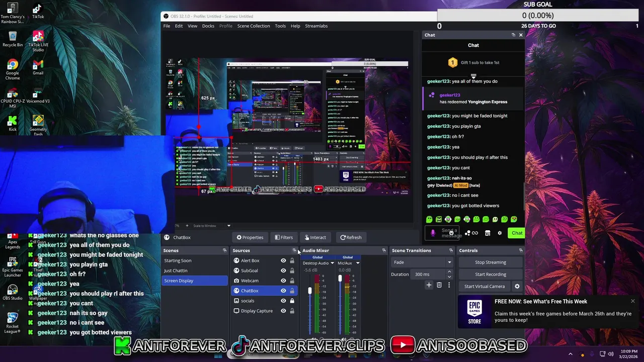The height and width of the screenshot is (362, 644).
Task: Click the Refresh button in source toolbar
Action: point(351,237)
